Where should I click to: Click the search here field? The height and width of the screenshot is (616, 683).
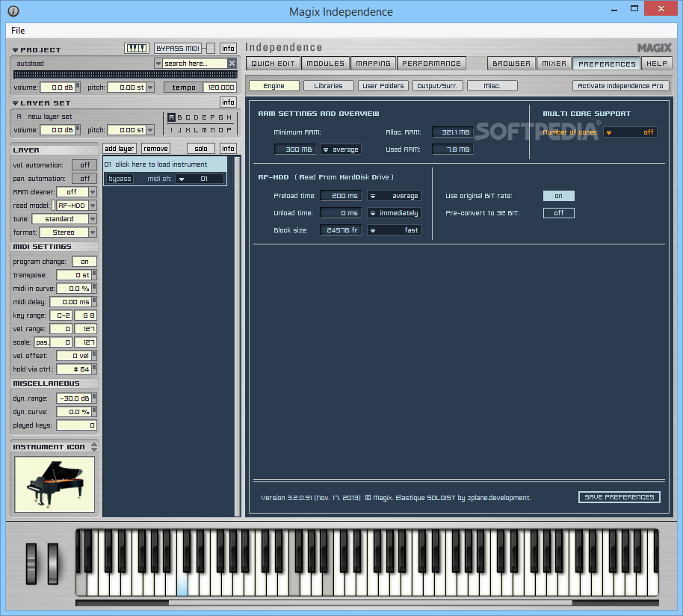pyautogui.click(x=195, y=63)
